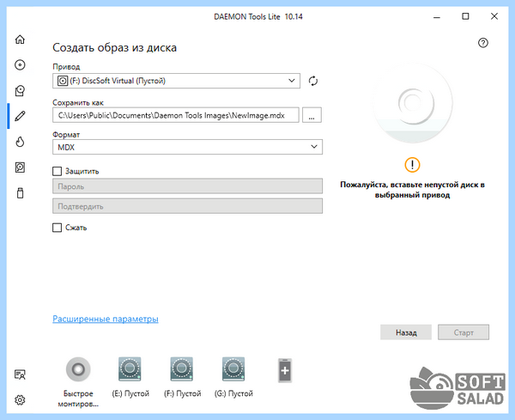Open Расширенные параметры link
Screen dimensions: 515x420
106,319
